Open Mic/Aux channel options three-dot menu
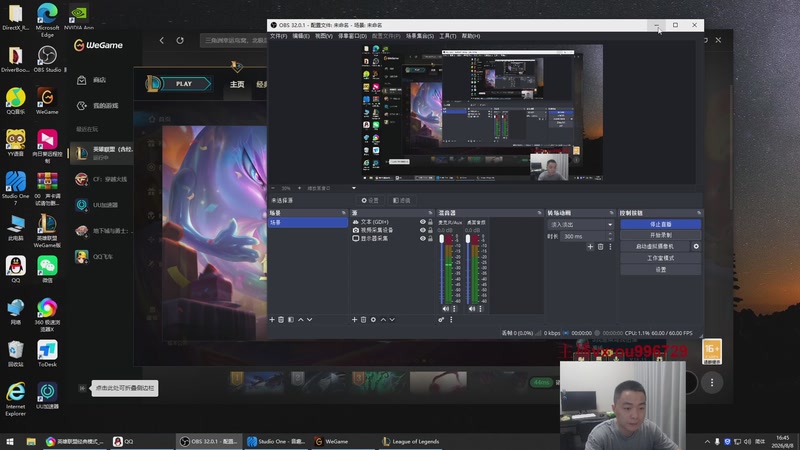Image resolution: width=800 pixels, height=450 pixels. 455,309
